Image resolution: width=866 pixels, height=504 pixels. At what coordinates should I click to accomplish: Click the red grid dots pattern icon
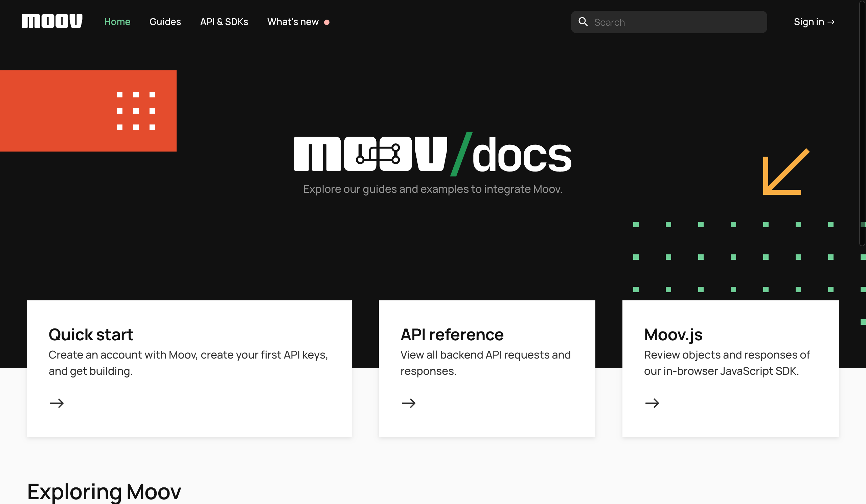tap(137, 111)
